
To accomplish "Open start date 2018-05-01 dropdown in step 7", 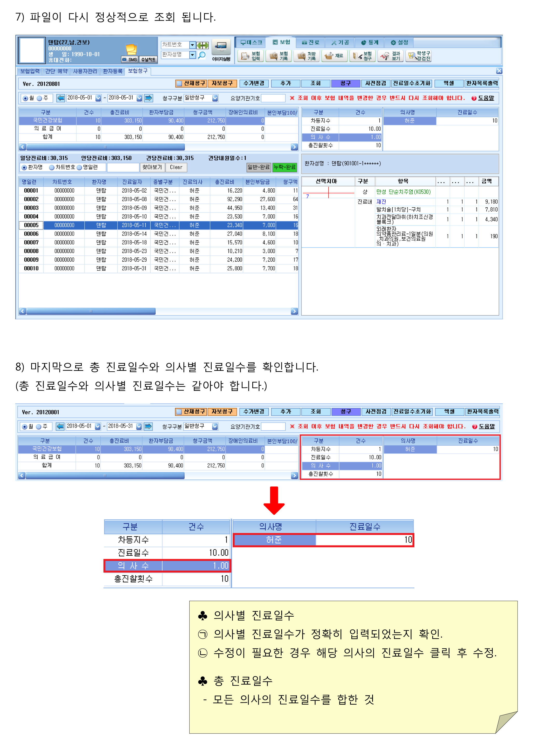I will pyautogui.click(x=98, y=98).
